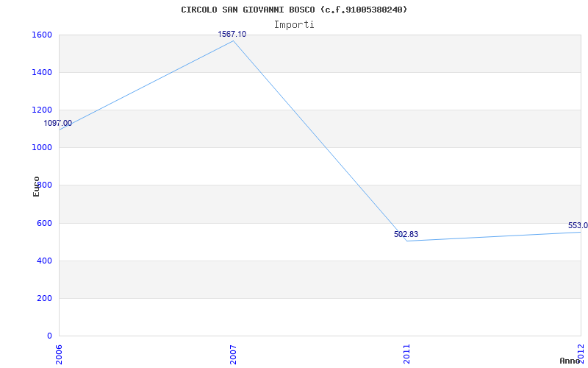Select the Importi subtitle text
The height and width of the screenshot is (368, 588).
(294, 25)
